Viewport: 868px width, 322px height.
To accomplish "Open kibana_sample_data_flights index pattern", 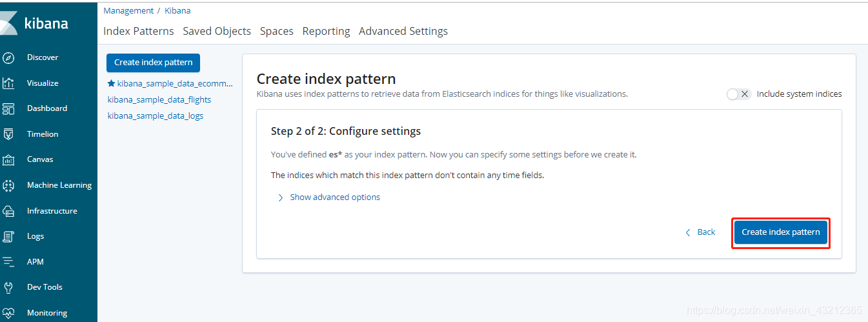I will click(x=159, y=100).
